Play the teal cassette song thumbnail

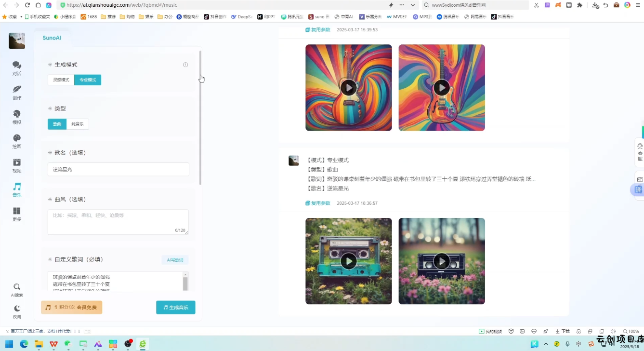click(348, 261)
